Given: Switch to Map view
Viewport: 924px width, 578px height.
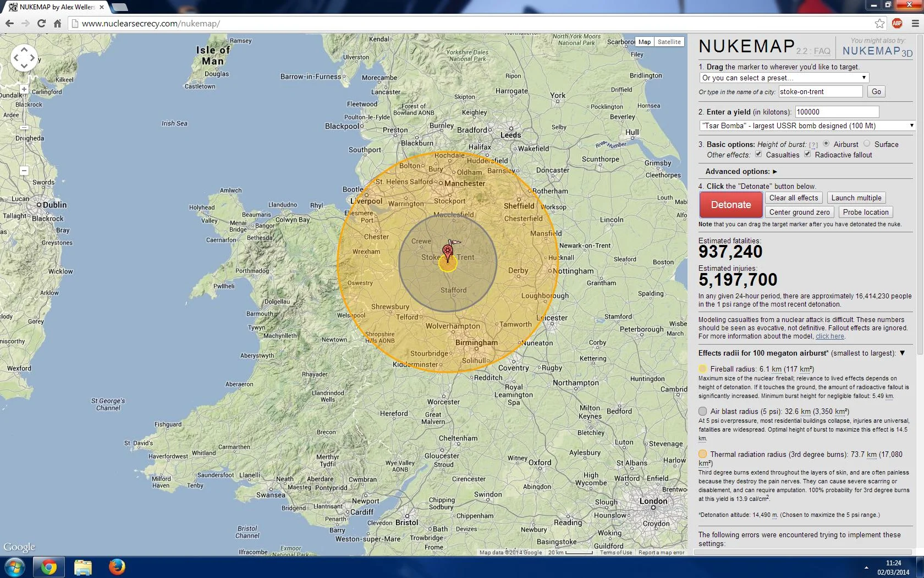Looking at the screenshot, I should click(645, 42).
